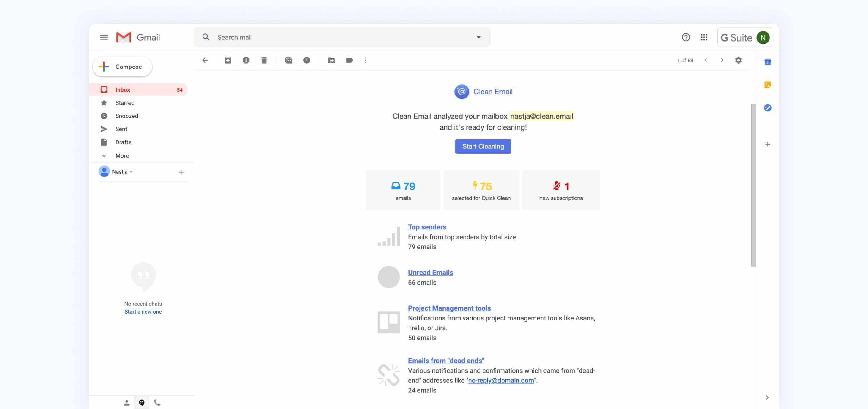Delete the Clean Email message
The height and width of the screenshot is (409, 868).
click(x=264, y=60)
